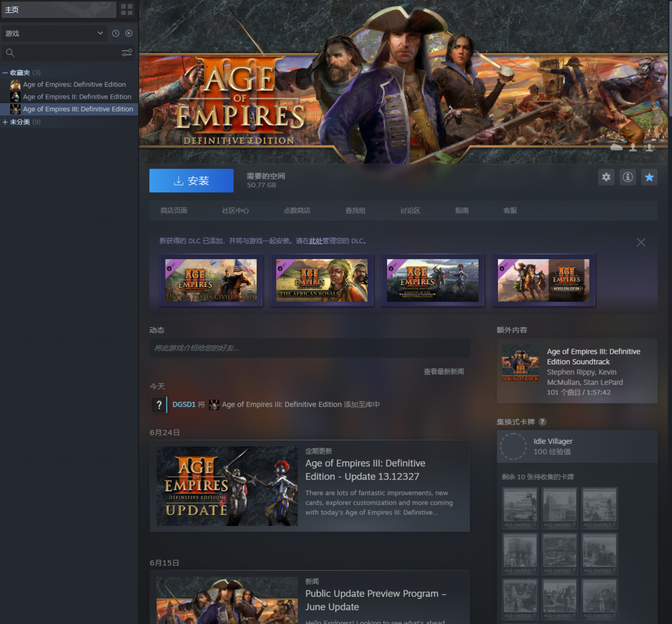Collapse the 收藏夹 category

click(x=6, y=73)
